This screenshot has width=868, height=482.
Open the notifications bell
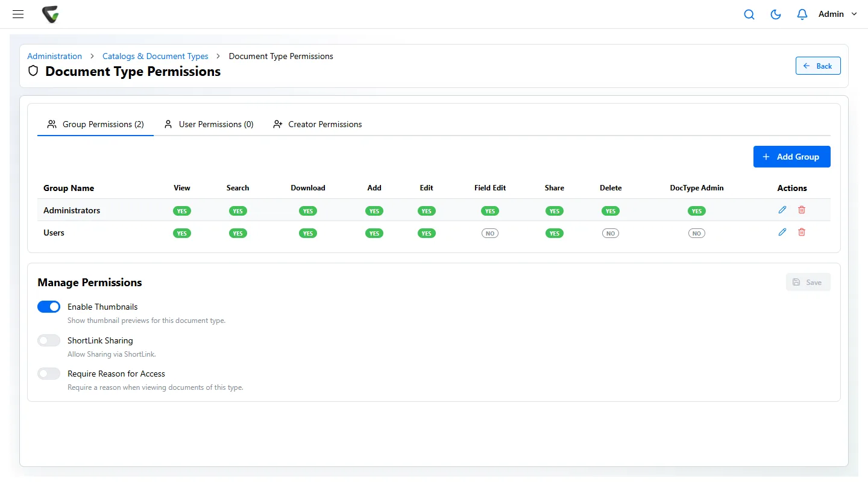[802, 14]
